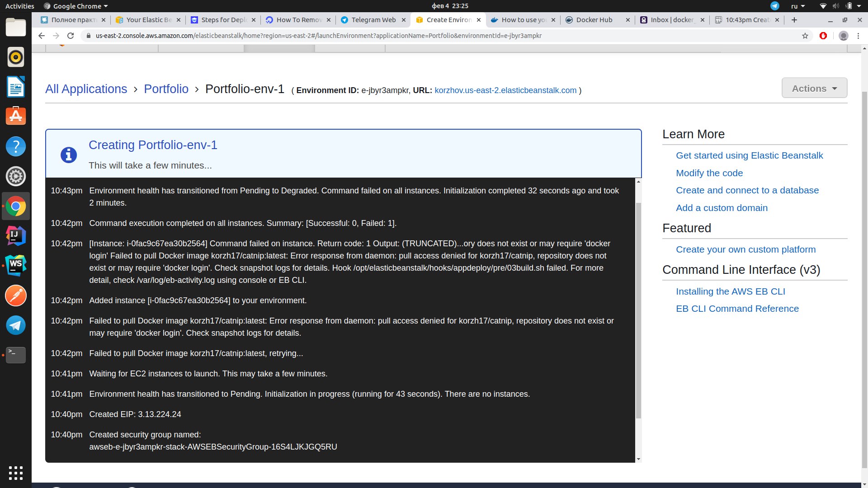Open Modify the code link
The height and width of the screenshot is (488, 868).
709,173
